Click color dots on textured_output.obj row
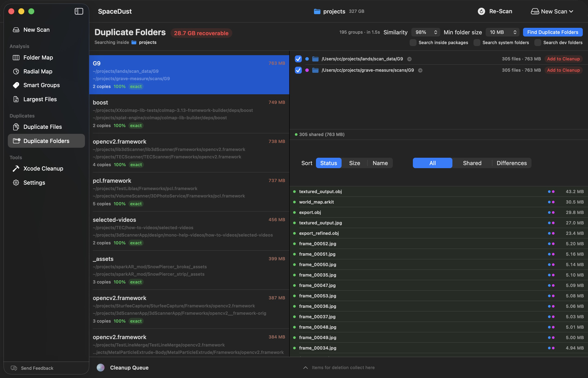The image size is (588, 378). click(x=551, y=192)
